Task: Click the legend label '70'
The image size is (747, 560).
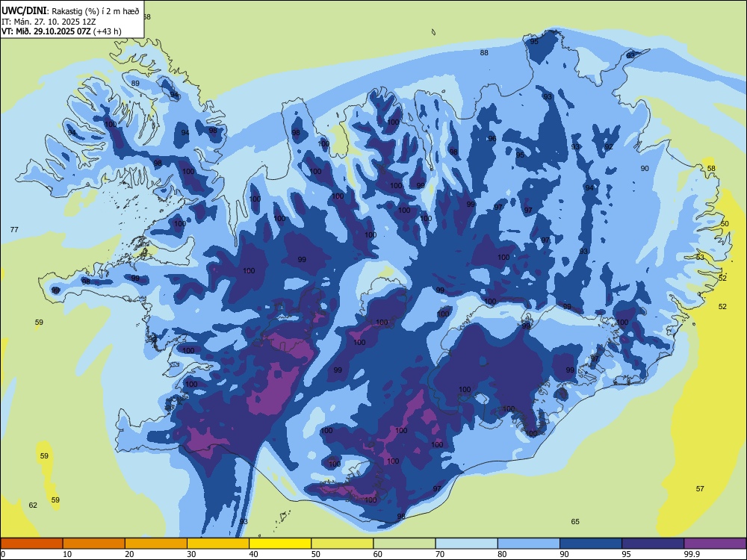Action: click(440, 554)
